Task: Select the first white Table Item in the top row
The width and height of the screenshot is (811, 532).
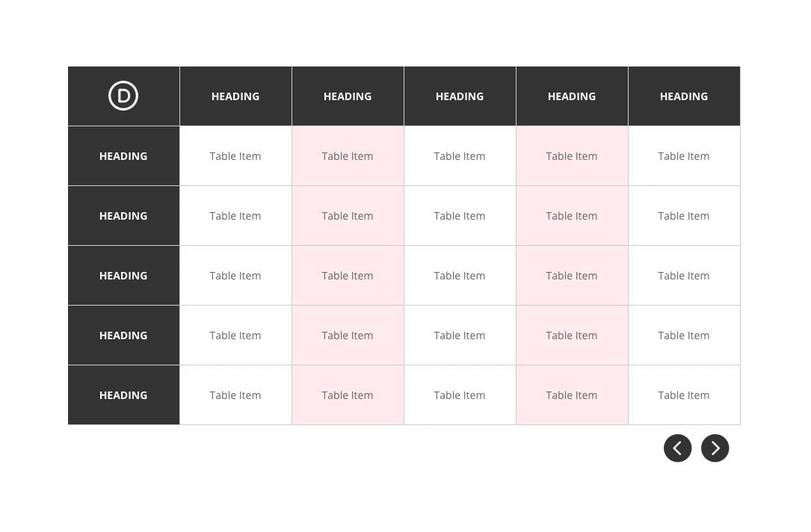Action: [x=235, y=156]
